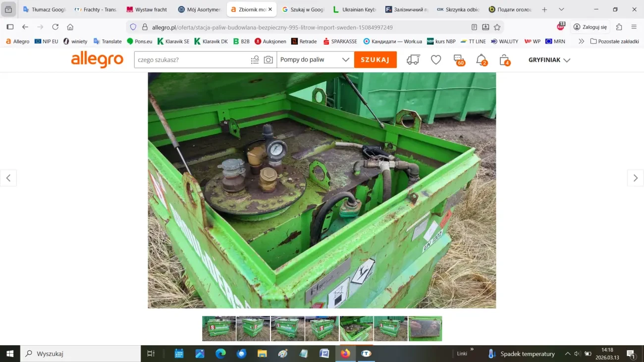Open the notifications bell icon

click(480, 59)
